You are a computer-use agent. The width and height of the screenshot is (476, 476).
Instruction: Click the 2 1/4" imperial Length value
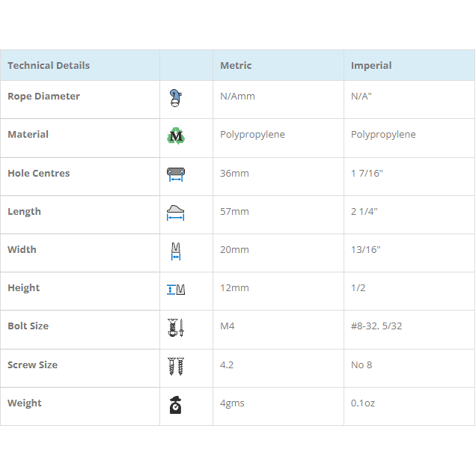coord(364,211)
